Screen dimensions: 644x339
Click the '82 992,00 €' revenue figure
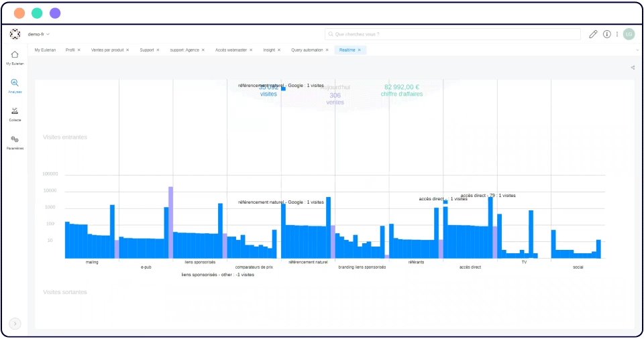click(x=402, y=87)
